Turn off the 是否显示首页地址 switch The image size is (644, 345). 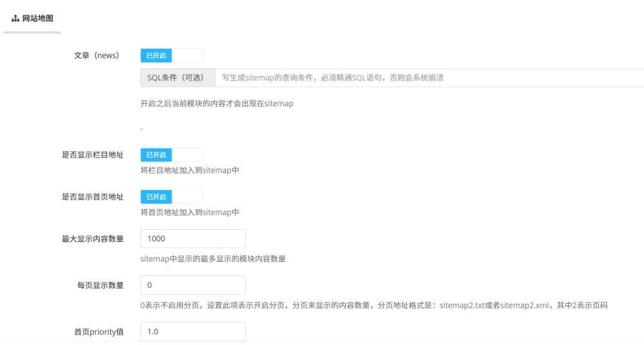(171, 197)
